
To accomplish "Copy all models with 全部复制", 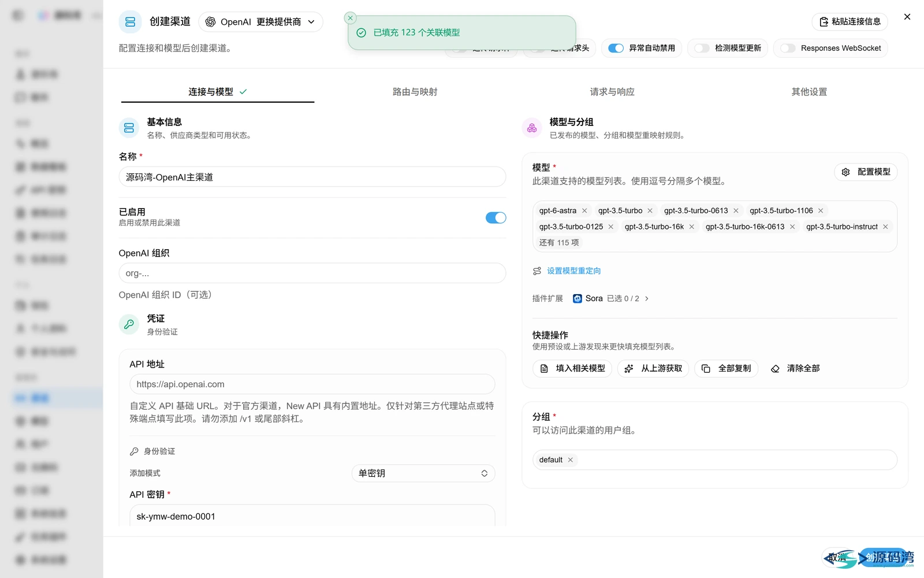I will pyautogui.click(x=726, y=369).
